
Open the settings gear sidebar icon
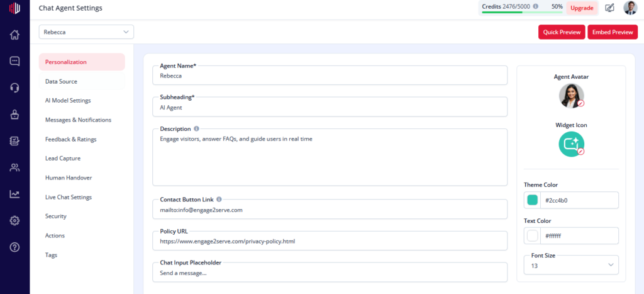(15, 221)
